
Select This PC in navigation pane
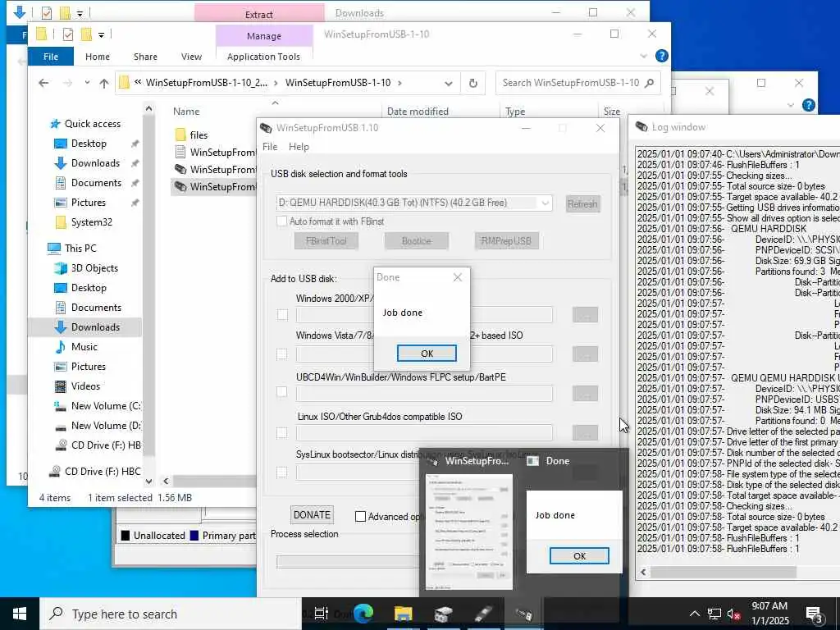80,249
